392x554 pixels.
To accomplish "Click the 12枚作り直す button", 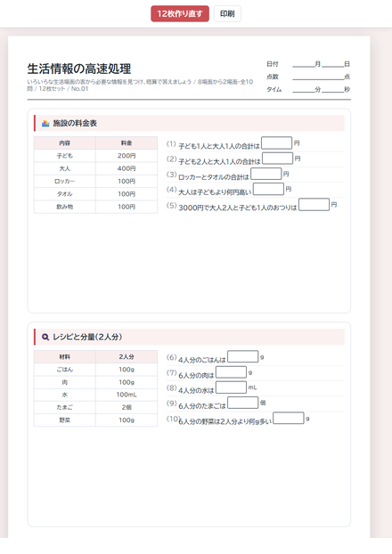I will point(180,13).
